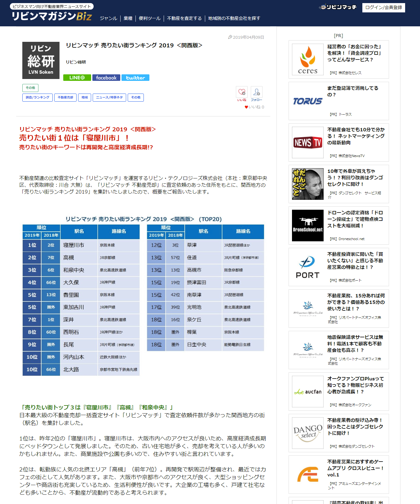Share the article via LINE@ button
This screenshot has width=420, height=504.
[77, 78]
